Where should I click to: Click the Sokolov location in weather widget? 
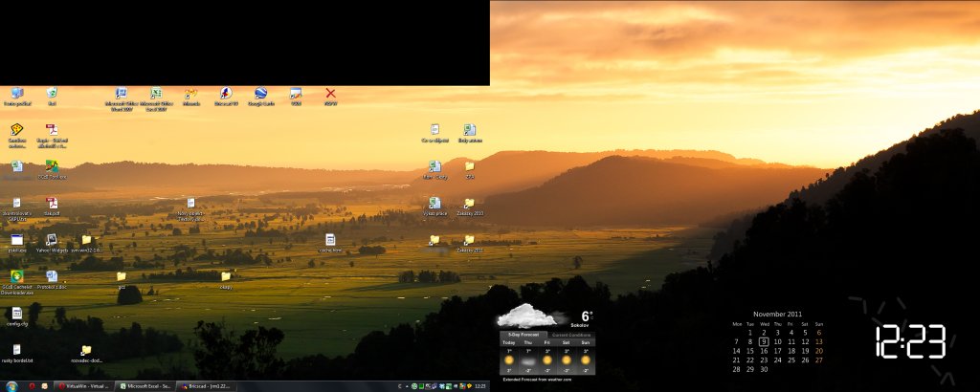click(580, 325)
